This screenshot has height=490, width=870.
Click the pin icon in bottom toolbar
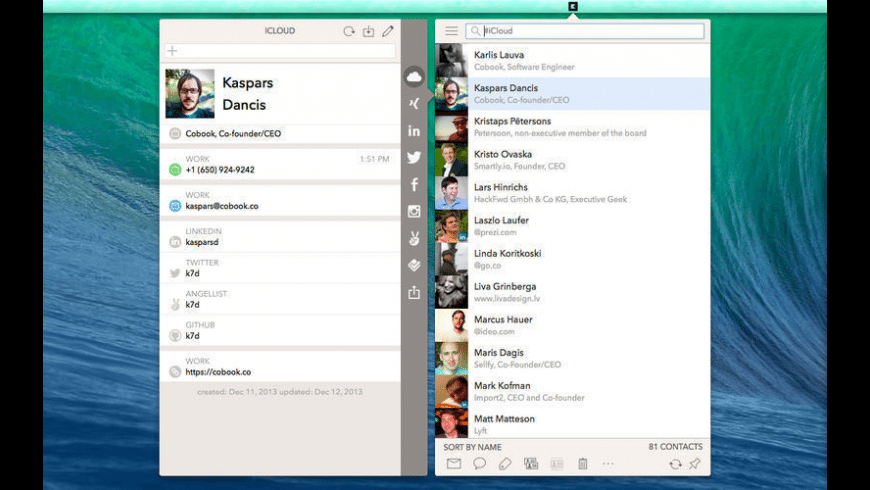point(695,463)
